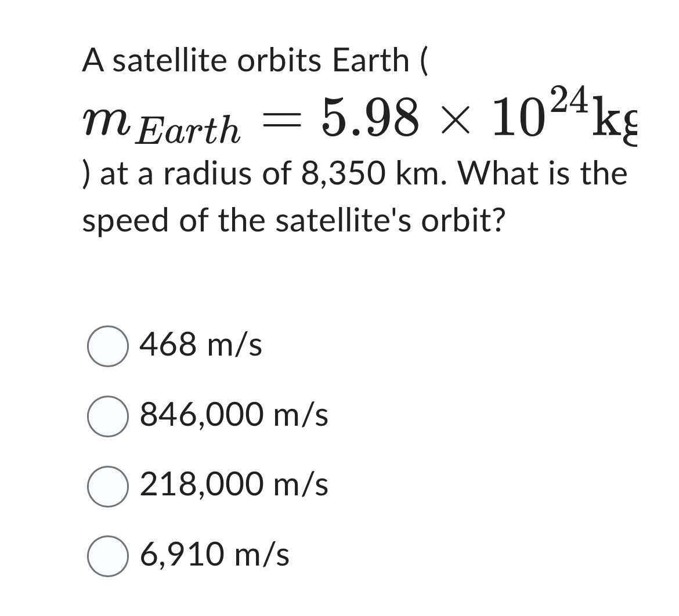Click the text reading 846,000 m/s
The image size is (679, 616).
click(x=233, y=415)
